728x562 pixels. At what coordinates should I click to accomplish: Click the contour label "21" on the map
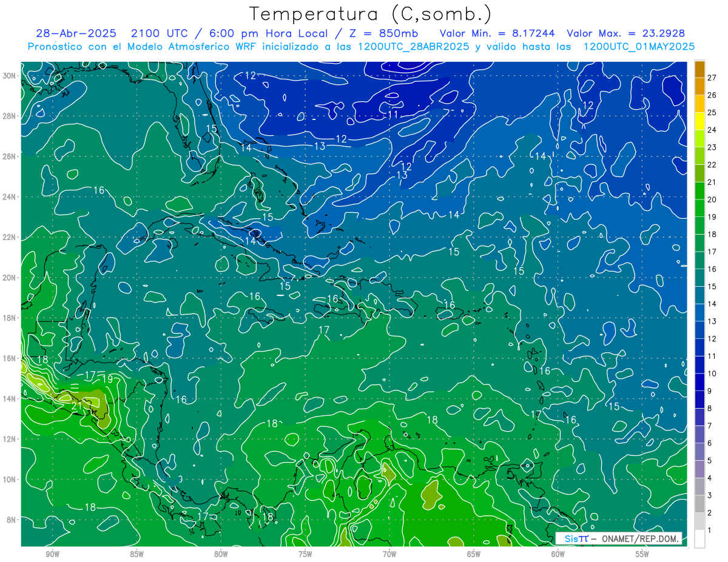click(x=78, y=406)
